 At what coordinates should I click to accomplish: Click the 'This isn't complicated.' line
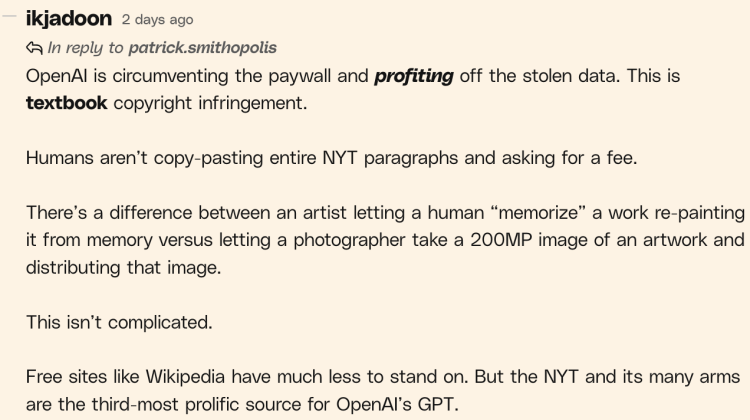pos(119,322)
